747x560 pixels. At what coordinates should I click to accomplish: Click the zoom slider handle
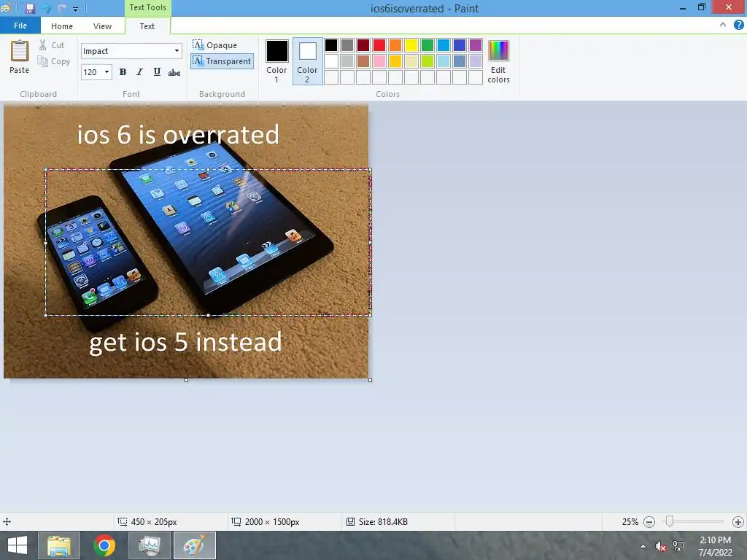click(x=670, y=521)
